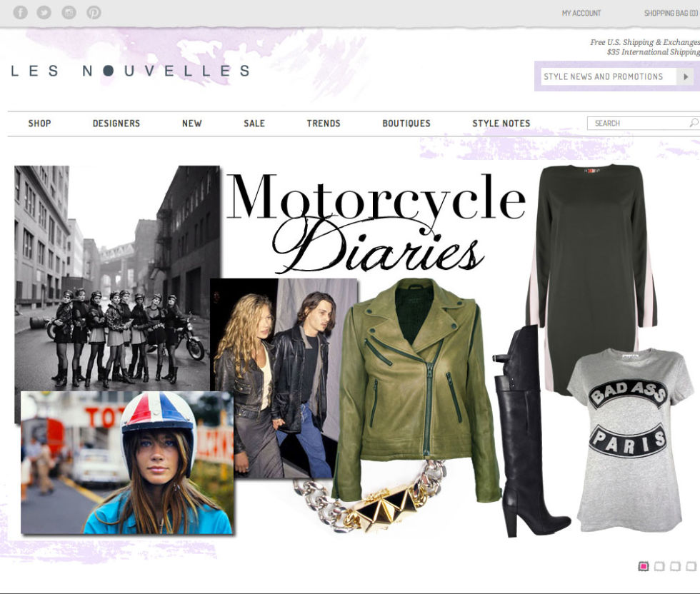
Task: View the Shopping Bag
Action: 671,14
